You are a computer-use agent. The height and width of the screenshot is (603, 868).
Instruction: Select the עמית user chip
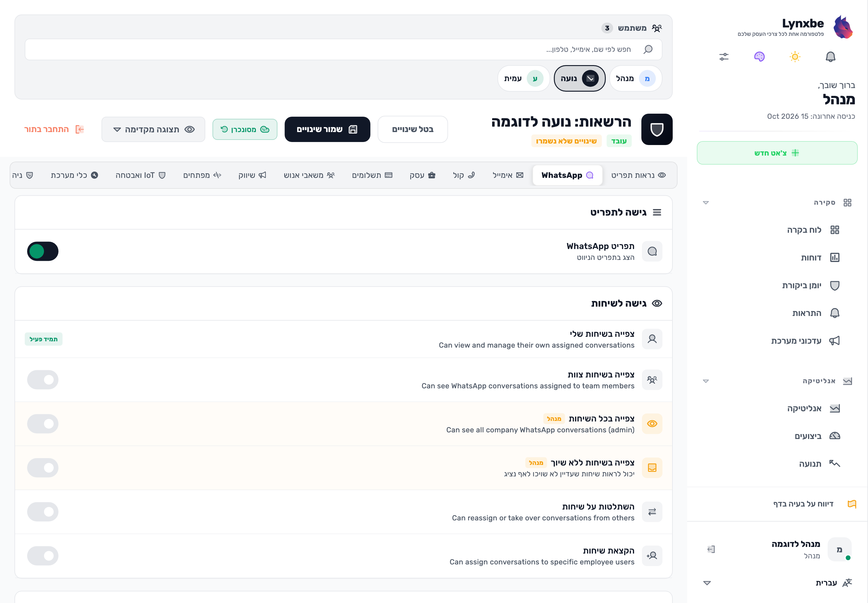click(524, 79)
